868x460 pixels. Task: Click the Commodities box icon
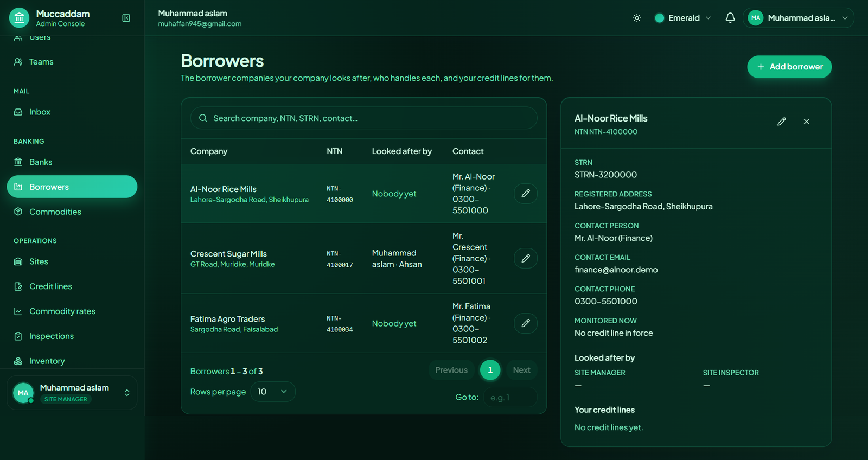18,212
